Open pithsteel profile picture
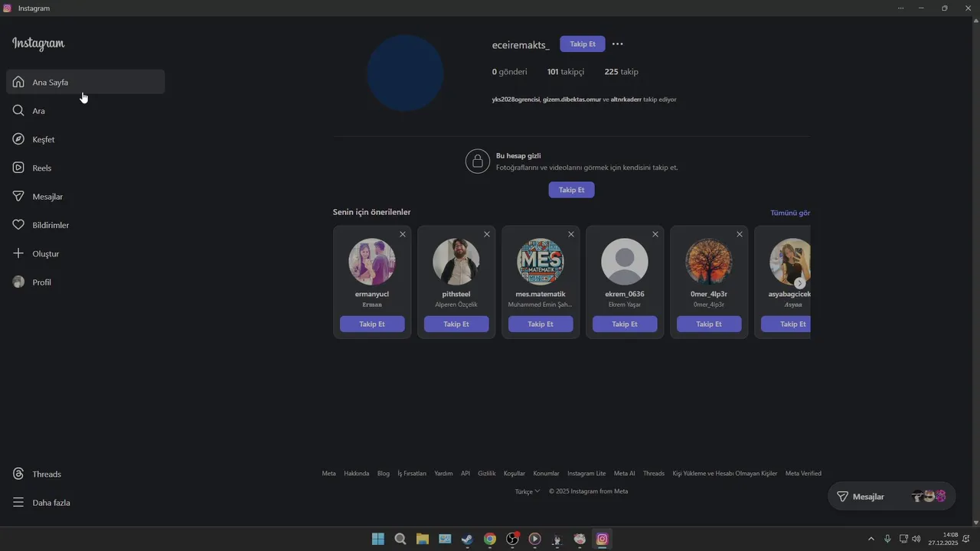 (x=456, y=262)
